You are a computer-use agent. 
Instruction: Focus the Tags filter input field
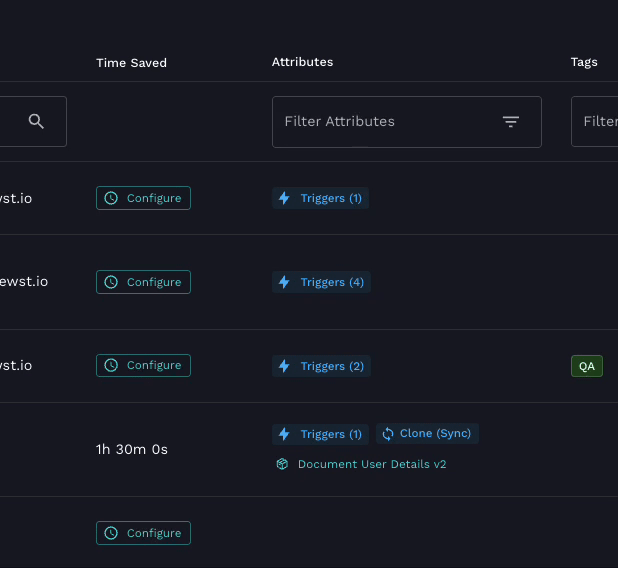(x=596, y=121)
